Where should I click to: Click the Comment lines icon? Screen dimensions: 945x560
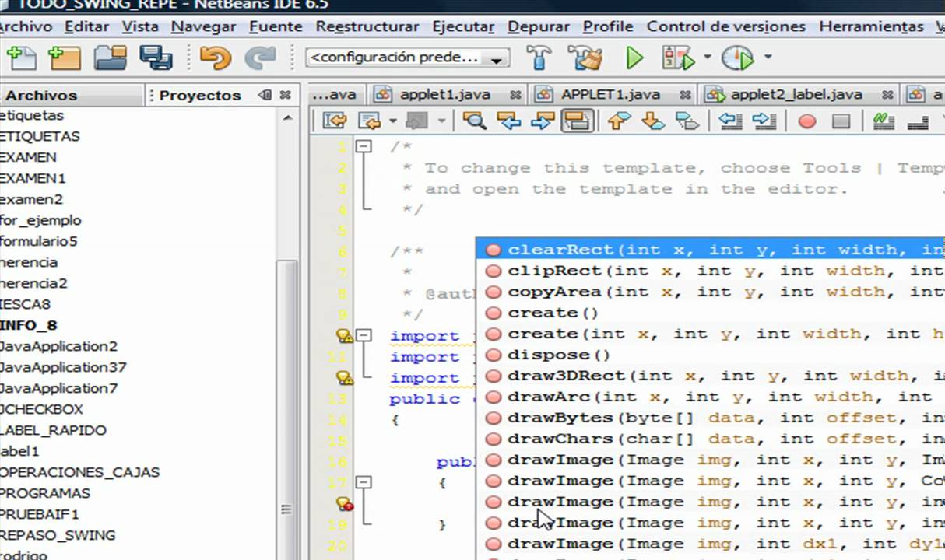tap(883, 121)
